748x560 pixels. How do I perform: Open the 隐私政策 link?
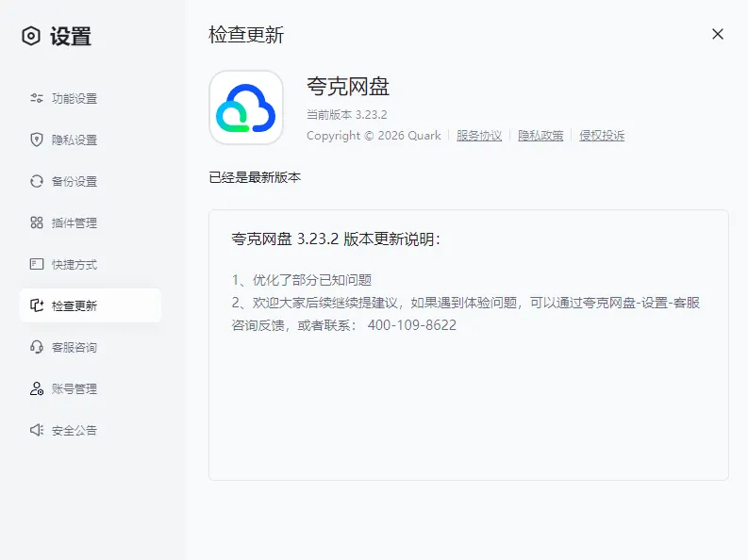pyautogui.click(x=540, y=136)
